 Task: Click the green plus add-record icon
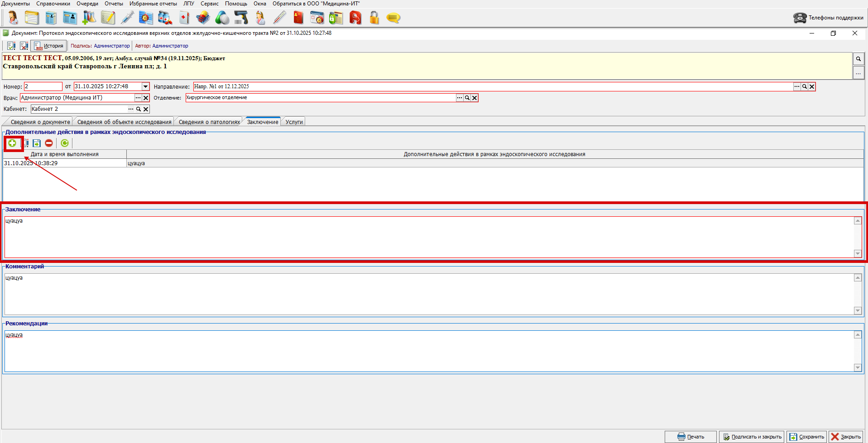[12, 143]
